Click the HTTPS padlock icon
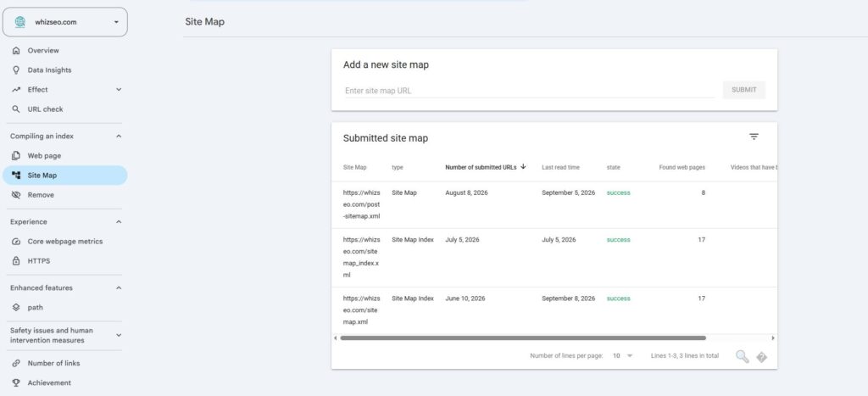The height and width of the screenshot is (396, 868). (16, 261)
